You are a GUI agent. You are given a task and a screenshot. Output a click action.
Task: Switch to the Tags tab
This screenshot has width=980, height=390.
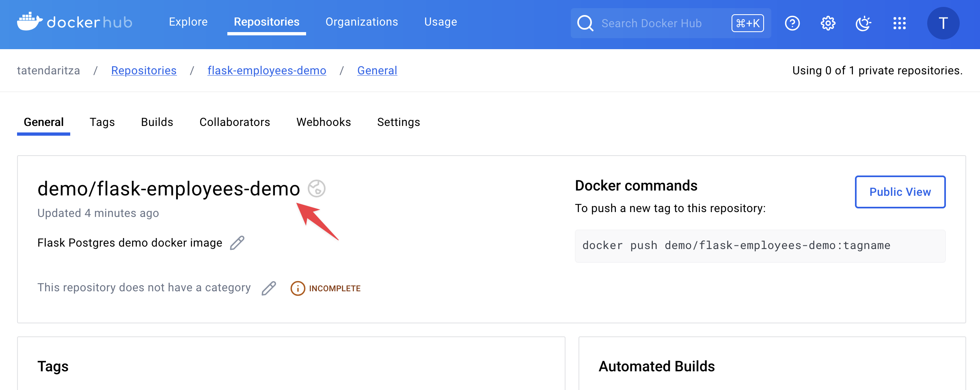point(102,122)
